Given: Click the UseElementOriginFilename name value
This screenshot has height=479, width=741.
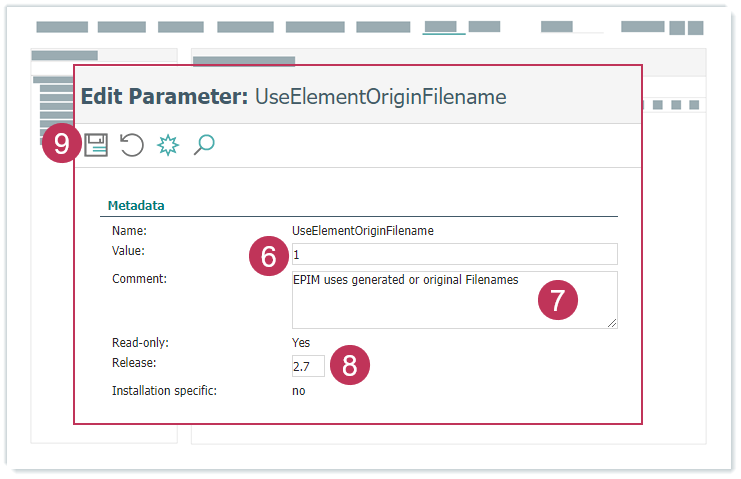Looking at the screenshot, I should point(362,230).
